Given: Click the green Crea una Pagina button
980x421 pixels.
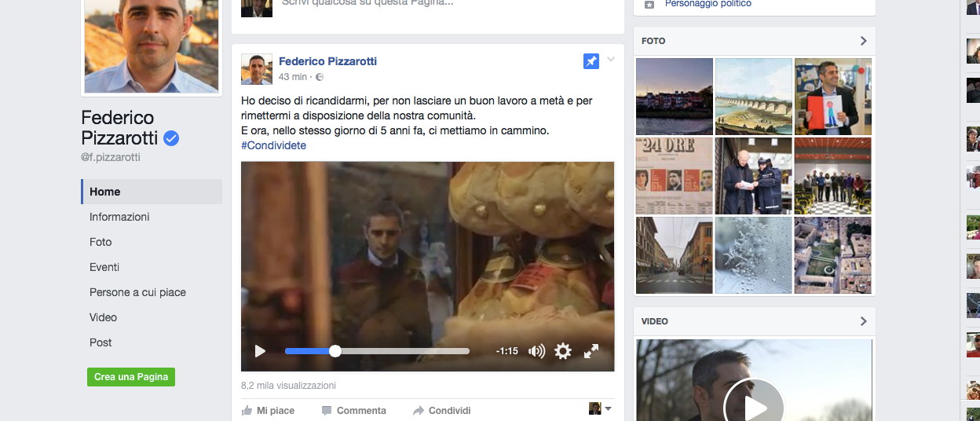Looking at the screenshot, I should click(131, 377).
